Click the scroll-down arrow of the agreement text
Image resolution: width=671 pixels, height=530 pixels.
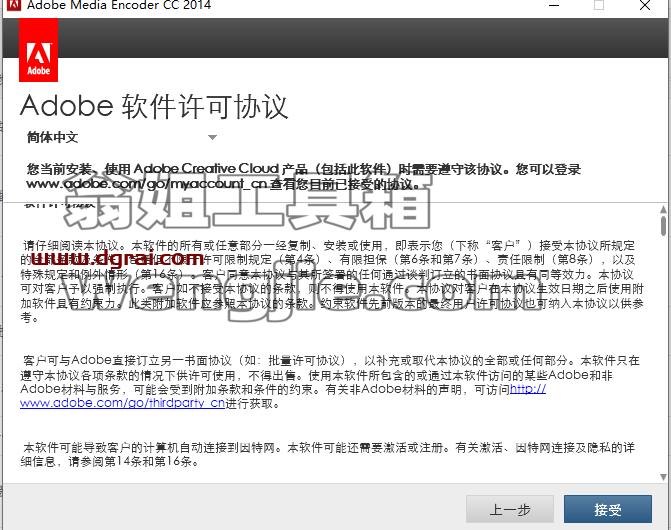click(x=663, y=477)
